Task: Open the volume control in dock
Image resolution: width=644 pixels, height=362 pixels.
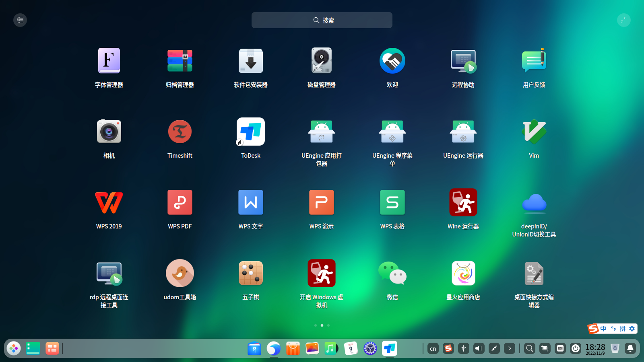Action: tap(479, 348)
